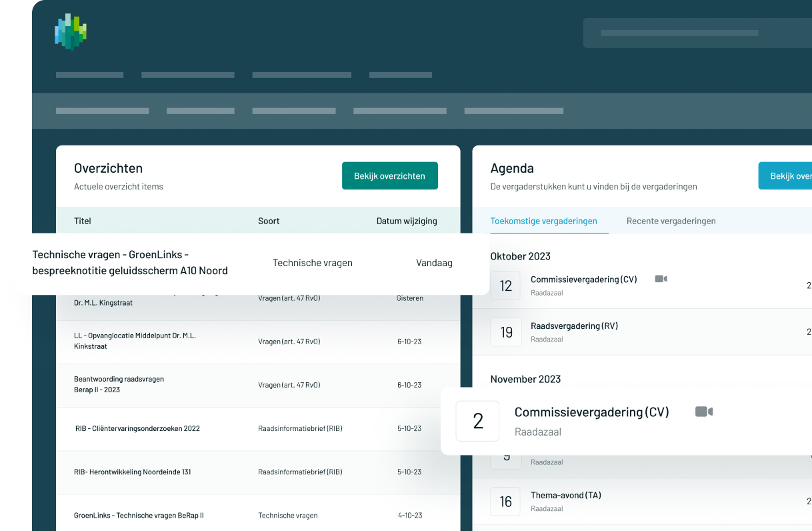Screen dimensions: 812x531
Task: Click the green Bekijk overzichten button in Overzichten
Action: [x=390, y=176]
